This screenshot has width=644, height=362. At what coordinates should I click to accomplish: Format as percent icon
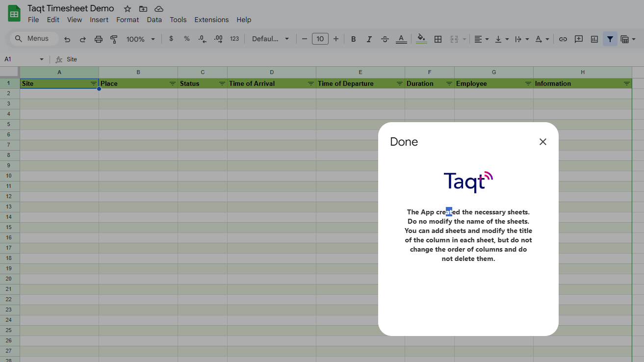[187, 39]
